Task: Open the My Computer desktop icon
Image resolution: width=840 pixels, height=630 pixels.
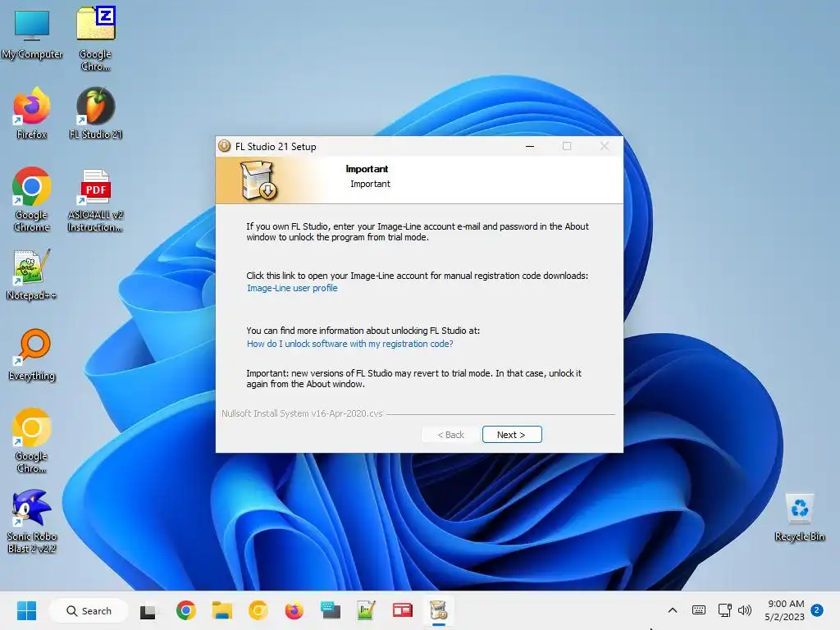Action: click(x=32, y=34)
